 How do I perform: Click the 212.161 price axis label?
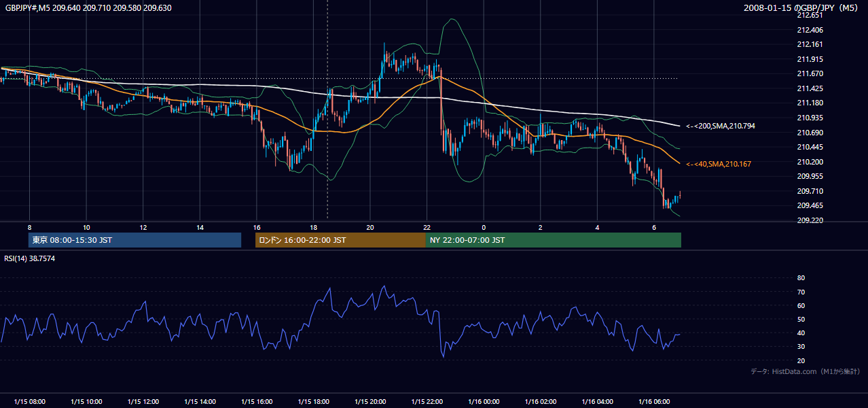(x=810, y=44)
